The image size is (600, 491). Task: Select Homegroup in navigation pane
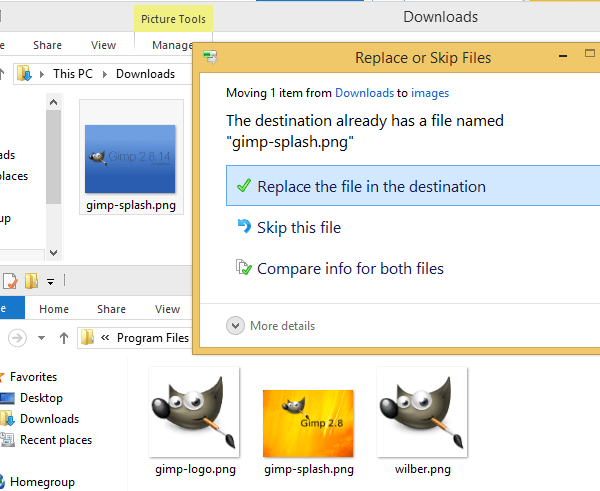pyautogui.click(x=42, y=482)
